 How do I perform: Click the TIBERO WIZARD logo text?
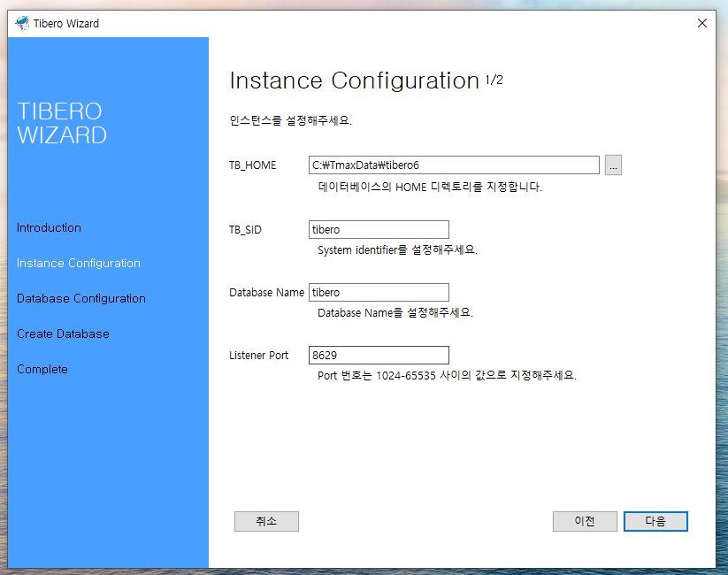62,123
